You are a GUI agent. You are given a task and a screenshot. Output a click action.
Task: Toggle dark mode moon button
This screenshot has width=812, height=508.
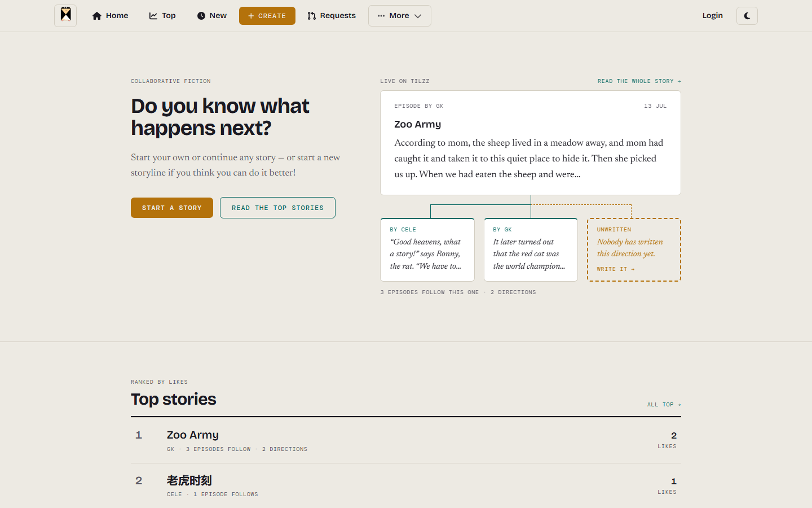click(747, 16)
